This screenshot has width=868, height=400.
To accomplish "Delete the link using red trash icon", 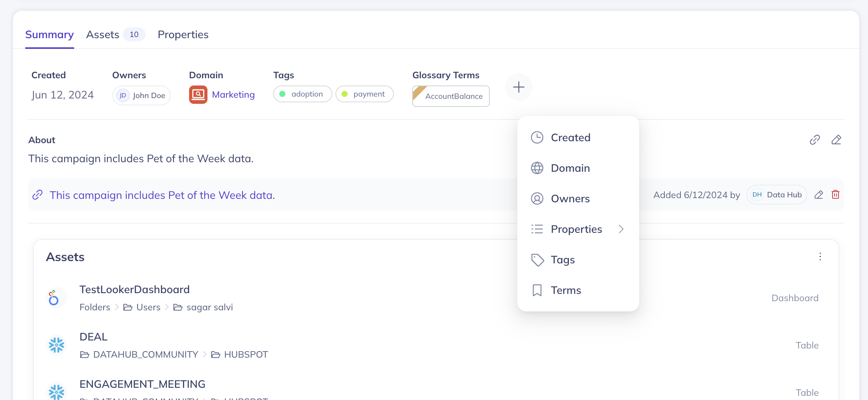I will pyautogui.click(x=836, y=195).
